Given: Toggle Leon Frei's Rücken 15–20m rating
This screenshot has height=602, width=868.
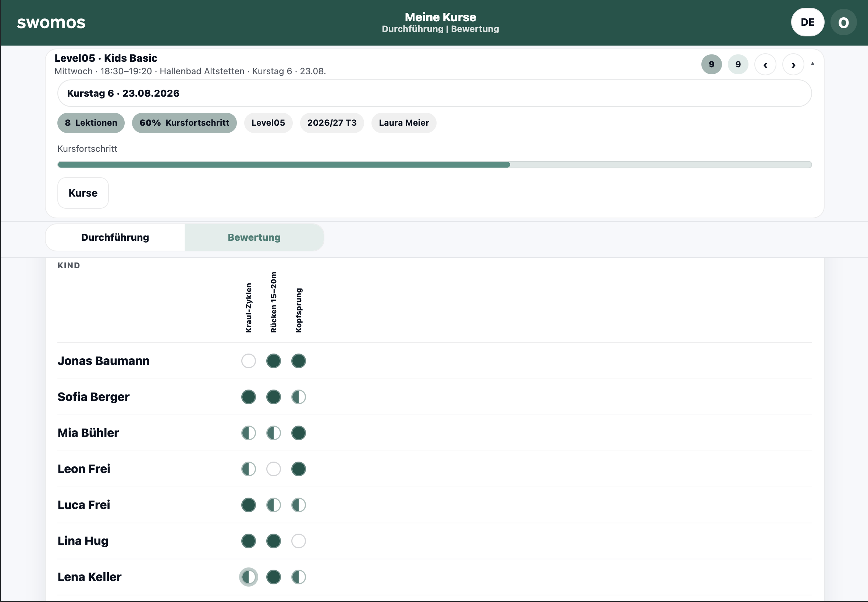Looking at the screenshot, I should 273,469.
